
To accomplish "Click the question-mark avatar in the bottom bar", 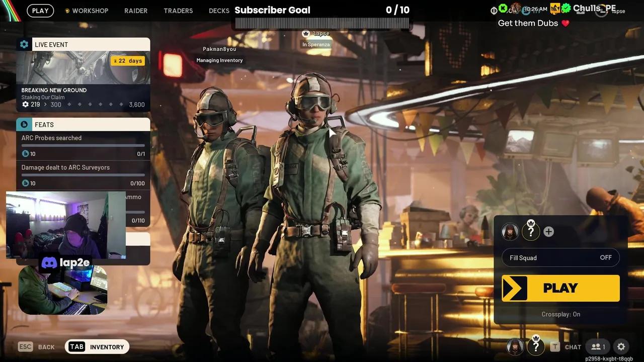I will click(x=536, y=346).
